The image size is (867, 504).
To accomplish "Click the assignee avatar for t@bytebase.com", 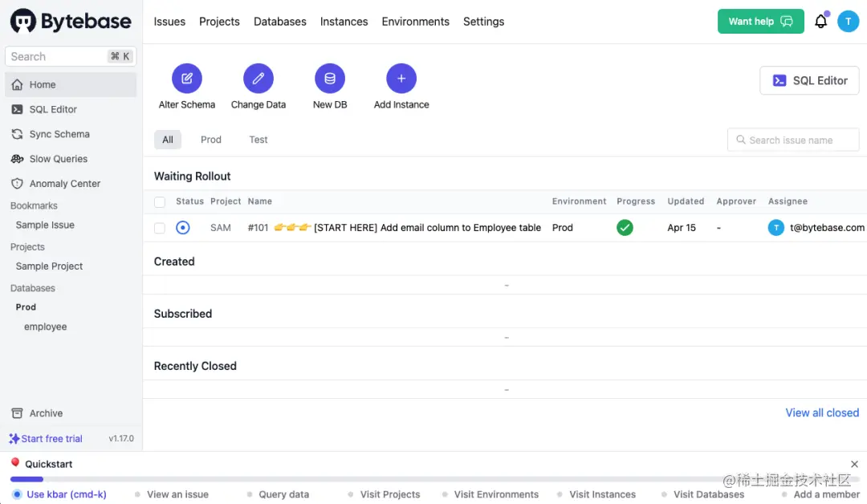I will pyautogui.click(x=775, y=228).
